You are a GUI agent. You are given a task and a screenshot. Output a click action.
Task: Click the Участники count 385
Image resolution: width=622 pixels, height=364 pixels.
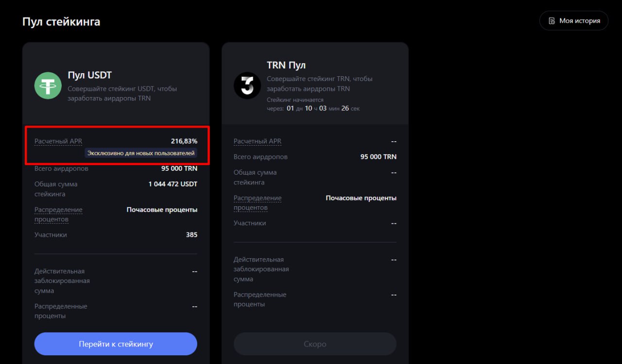click(x=191, y=234)
